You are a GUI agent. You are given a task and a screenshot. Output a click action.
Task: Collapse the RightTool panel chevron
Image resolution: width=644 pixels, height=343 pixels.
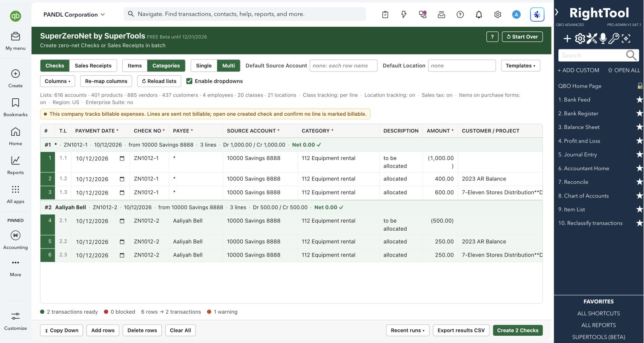coord(557,12)
